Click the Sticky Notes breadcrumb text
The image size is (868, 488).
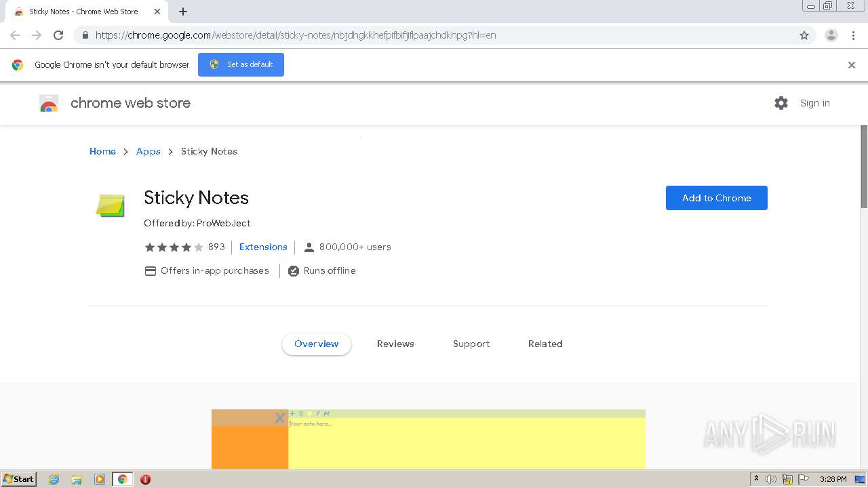pos(209,151)
